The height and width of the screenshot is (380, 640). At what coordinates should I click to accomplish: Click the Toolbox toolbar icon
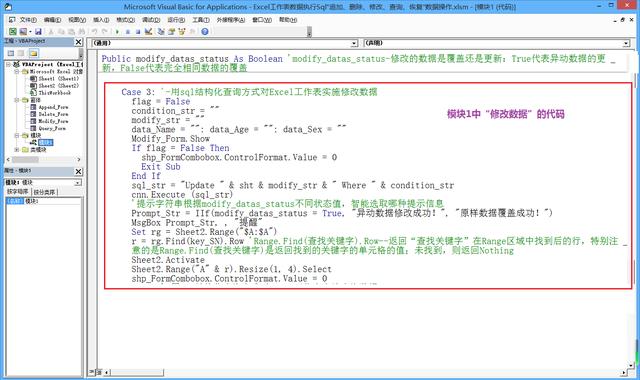192,31
